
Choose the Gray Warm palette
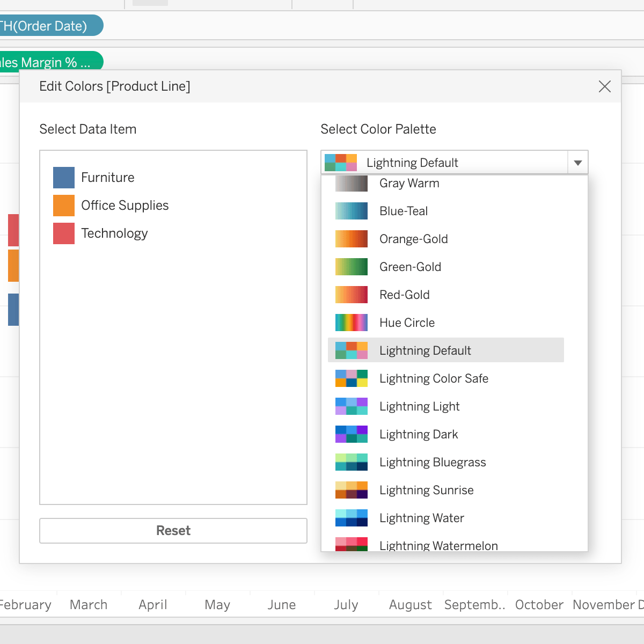[409, 184]
